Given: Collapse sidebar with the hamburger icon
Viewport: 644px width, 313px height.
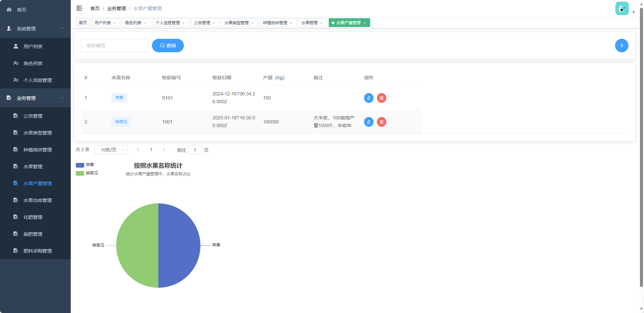Looking at the screenshot, I should 79,8.
